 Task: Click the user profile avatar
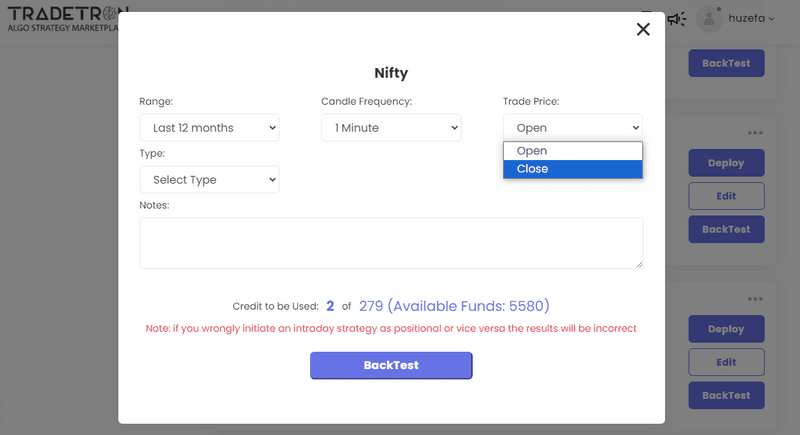709,18
